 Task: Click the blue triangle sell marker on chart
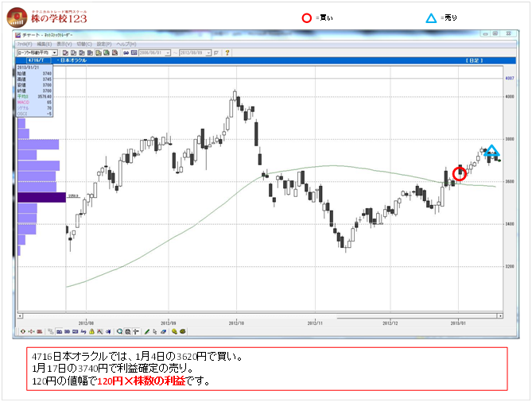point(492,151)
